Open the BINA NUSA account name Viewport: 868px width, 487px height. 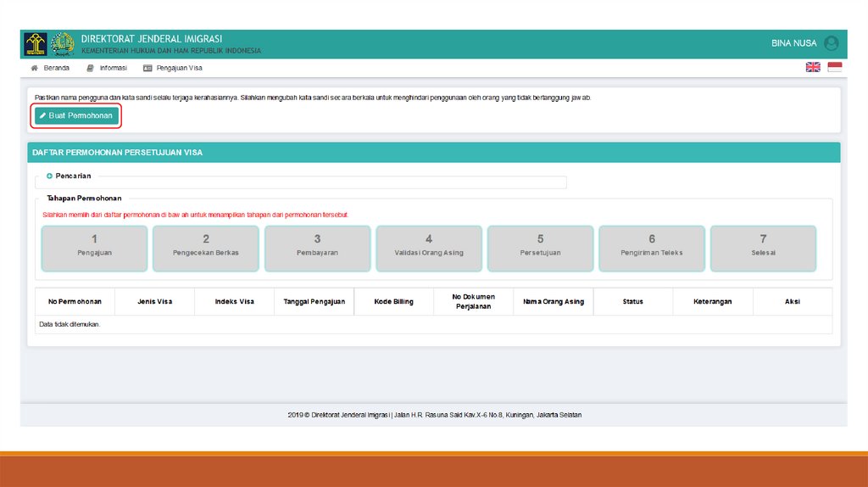tap(793, 43)
